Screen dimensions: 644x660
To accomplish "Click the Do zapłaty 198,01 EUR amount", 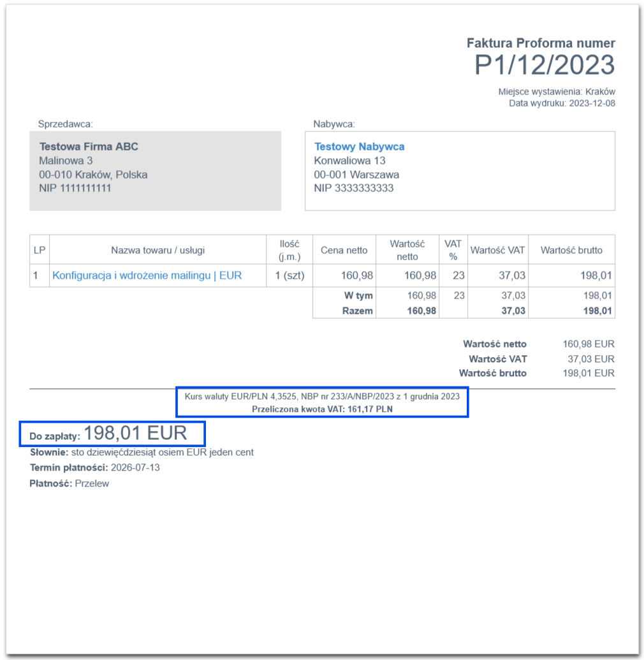I will [x=136, y=433].
